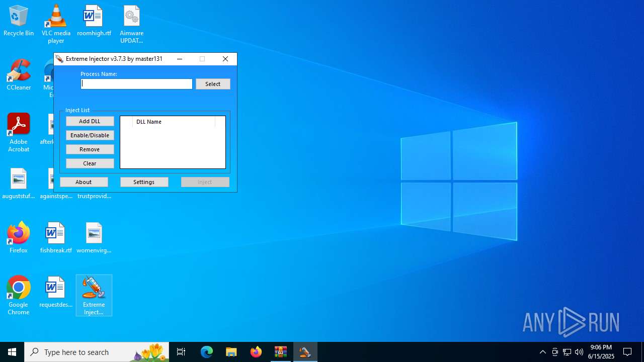Launch Firefox from the desktop
Viewport: 644px width, 362px height.
pyautogui.click(x=19, y=238)
